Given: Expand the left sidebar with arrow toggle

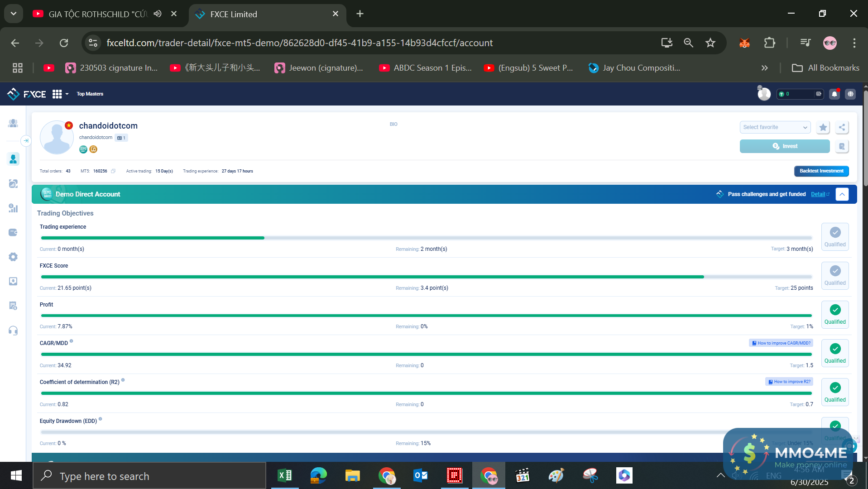Looking at the screenshot, I should 26,141.
